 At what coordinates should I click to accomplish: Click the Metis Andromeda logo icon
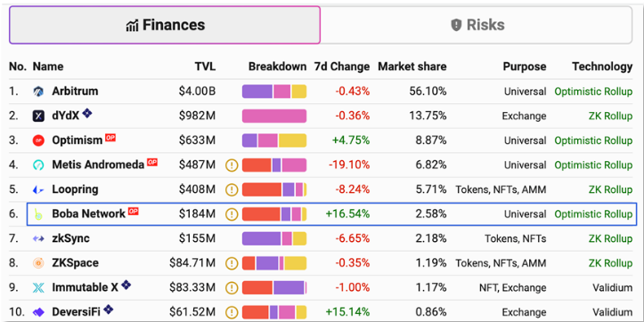coord(38,165)
